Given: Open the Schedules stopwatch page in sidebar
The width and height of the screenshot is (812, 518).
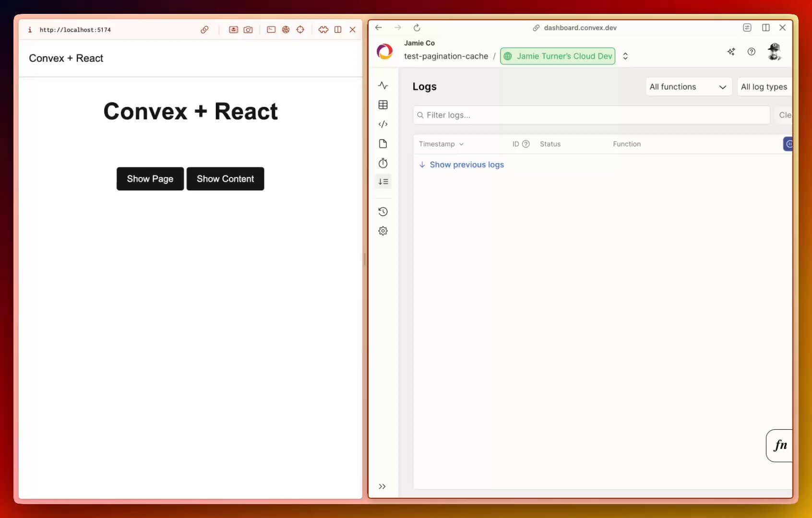Looking at the screenshot, I should [x=383, y=163].
